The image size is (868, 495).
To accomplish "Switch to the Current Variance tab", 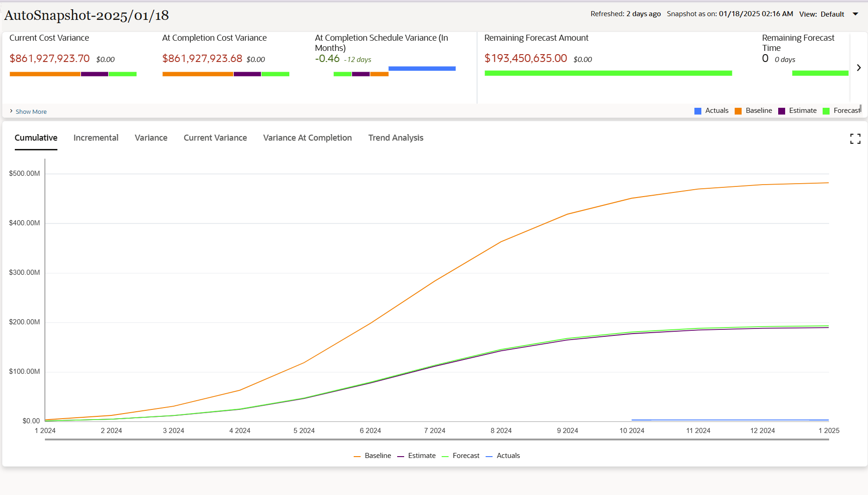I will (215, 137).
